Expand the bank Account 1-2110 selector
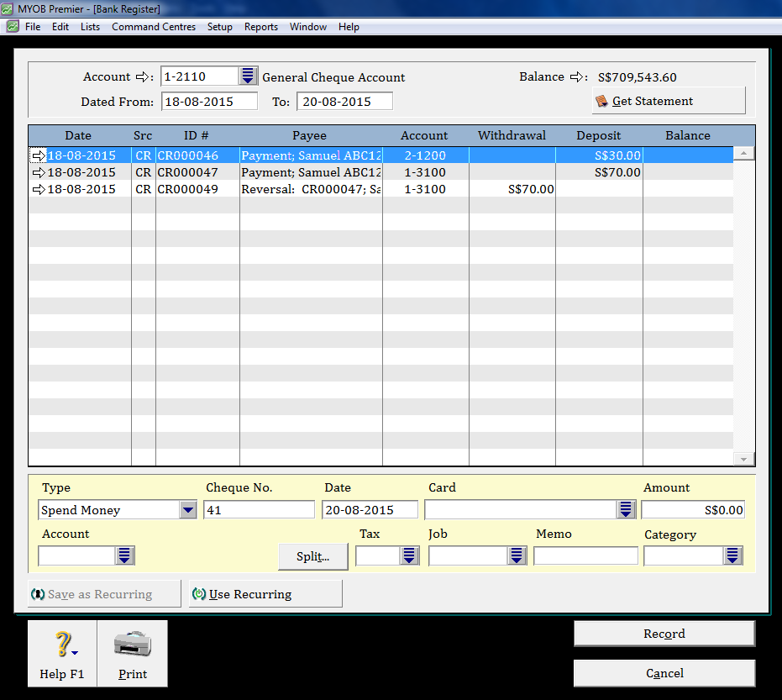The width and height of the screenshot is (782, 700). tap(248, 76)
